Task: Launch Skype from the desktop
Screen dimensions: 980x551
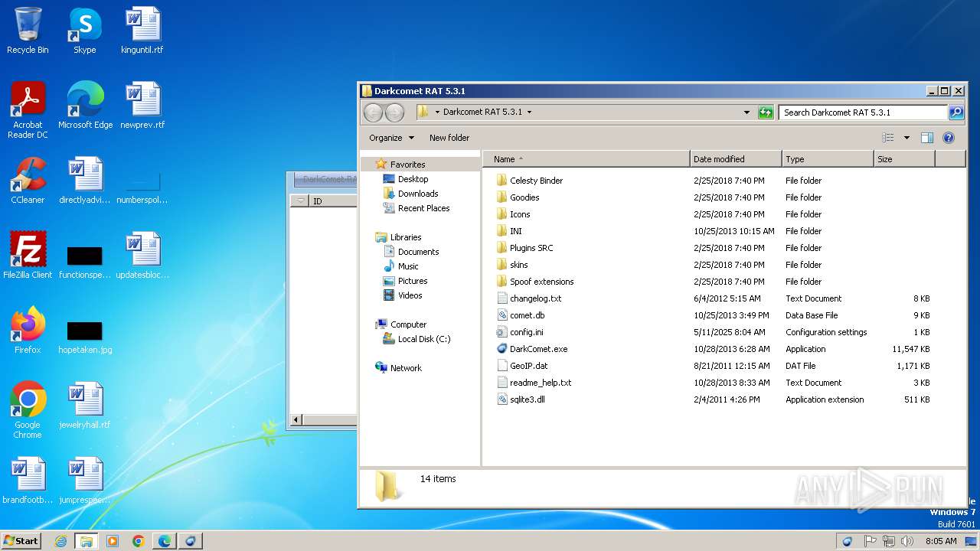Action: [x=84, y=31]
